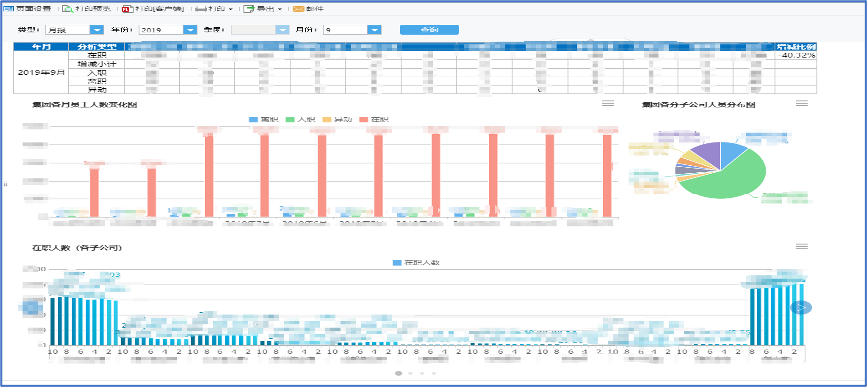The image size is (868, 388).
Task: Open the export dropdown arrow
Action: tap(280, 9)
